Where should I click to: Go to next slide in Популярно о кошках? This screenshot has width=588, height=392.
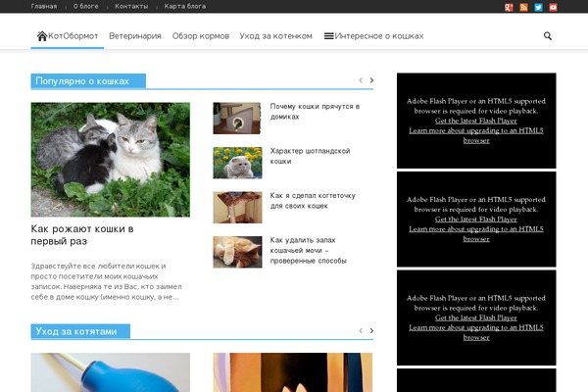pyautogui.click(x=371, y=80)
